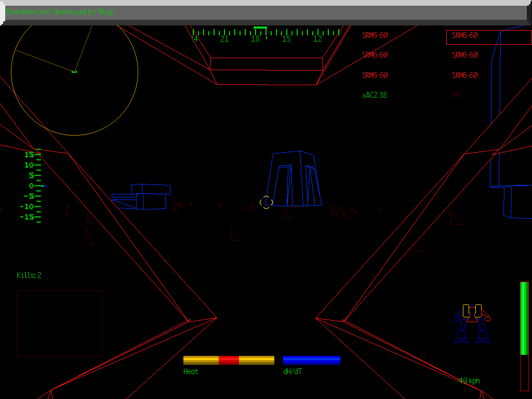Click the blue dH/dT bar

[312, 360]
